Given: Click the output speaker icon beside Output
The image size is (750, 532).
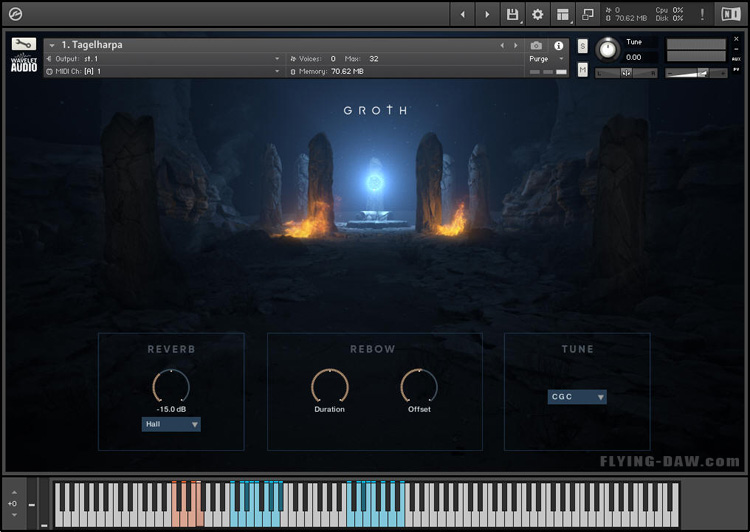Looking at the screenshot, I should (49, 59).
